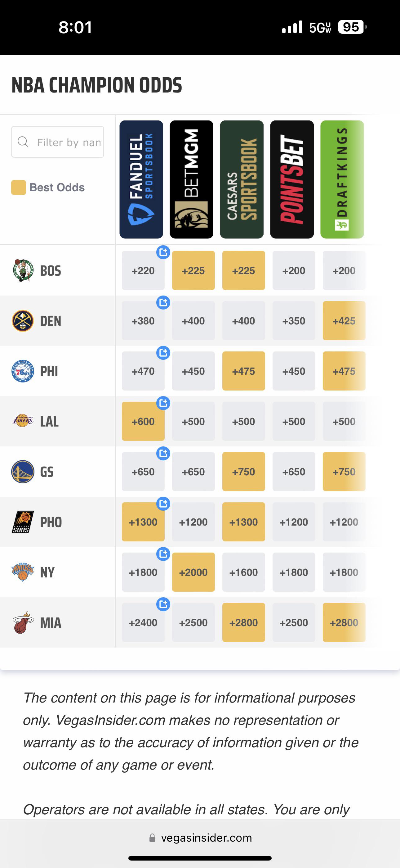Select Heat +2800 odds at Caesars
Screen dimensions: 400x868
pyautogui.click(x=243, y=622)
